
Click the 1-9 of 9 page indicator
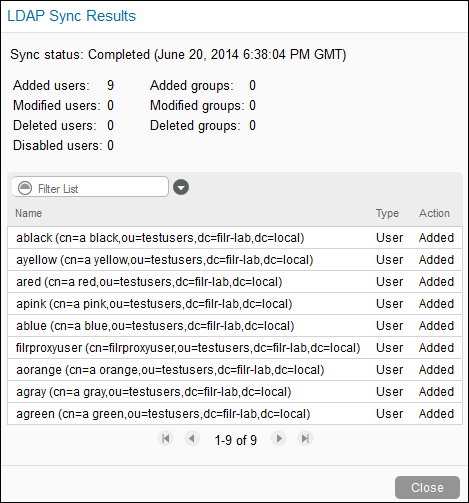point(236,440)
